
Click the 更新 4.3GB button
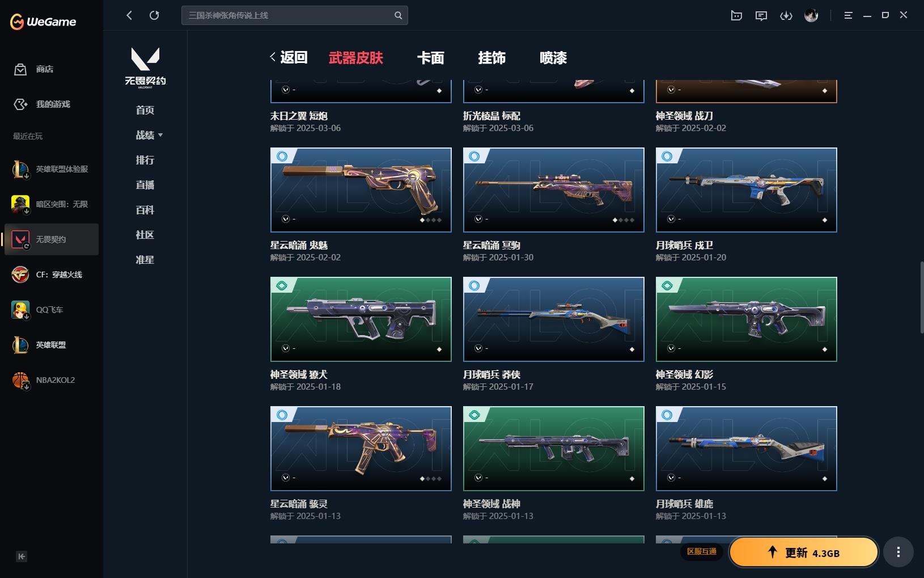(x=804, y=552)
